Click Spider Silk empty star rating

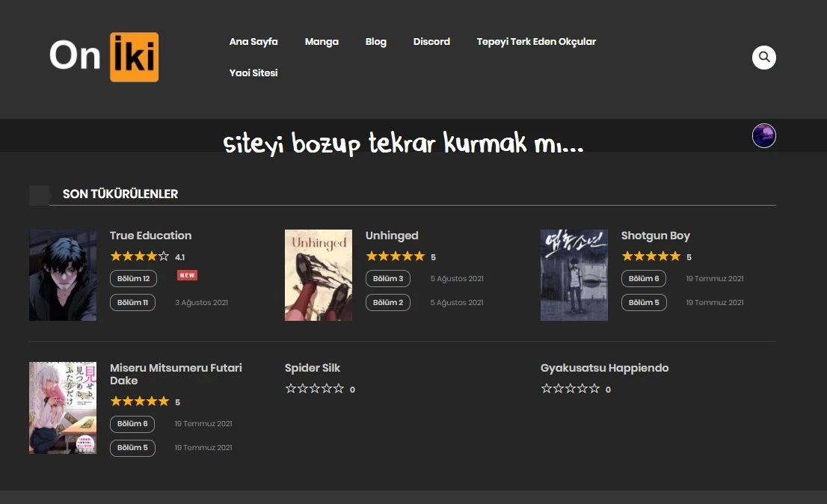(x=315, y=389)
